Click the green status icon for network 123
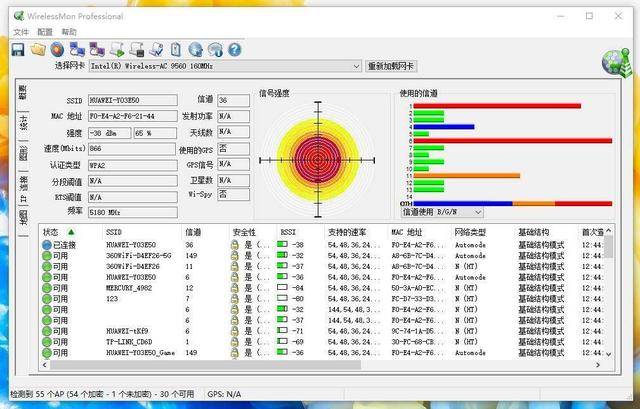This screenshot has width=640, height=409. coord(47,298)
